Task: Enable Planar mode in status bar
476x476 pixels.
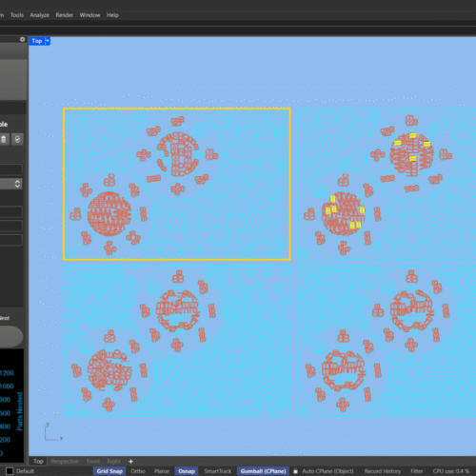Action: (162, 471)
